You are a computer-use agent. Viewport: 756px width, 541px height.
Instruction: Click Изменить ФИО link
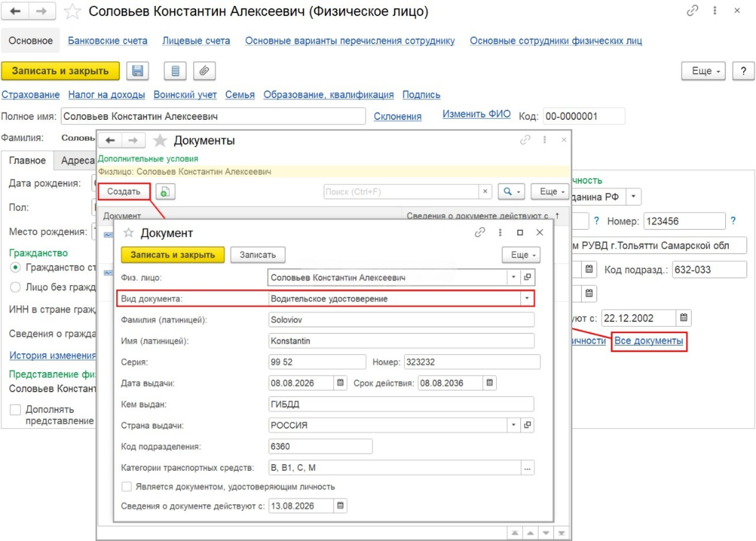tap(476, 114)
